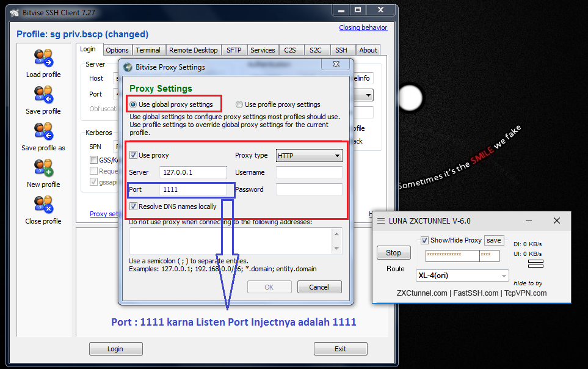Open the Proxy type HTTP dropdown

coord(309,155)
